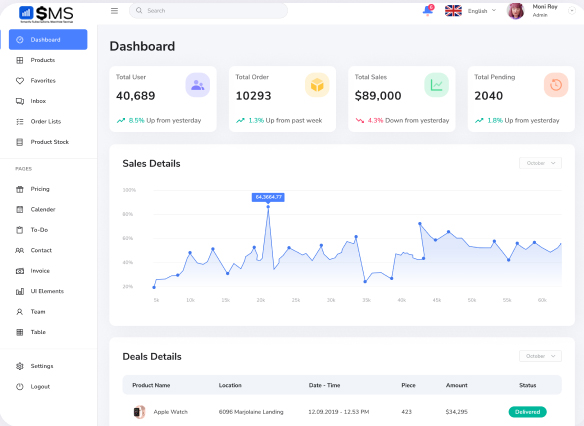Screen dimensions: 584x426
Task: Open the notifications bell icon
Action: click(428, 10)
